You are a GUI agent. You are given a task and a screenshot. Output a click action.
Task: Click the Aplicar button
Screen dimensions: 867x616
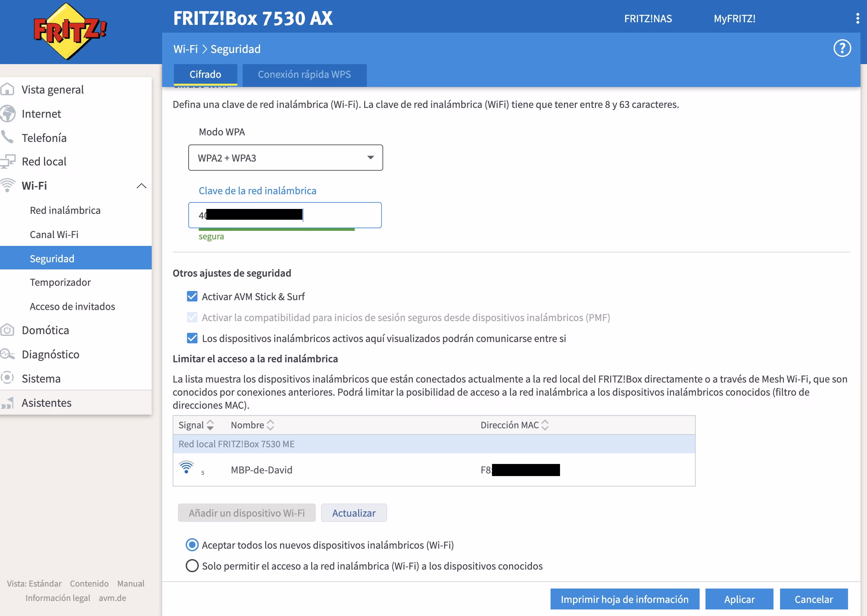click(x=739, y=599)
